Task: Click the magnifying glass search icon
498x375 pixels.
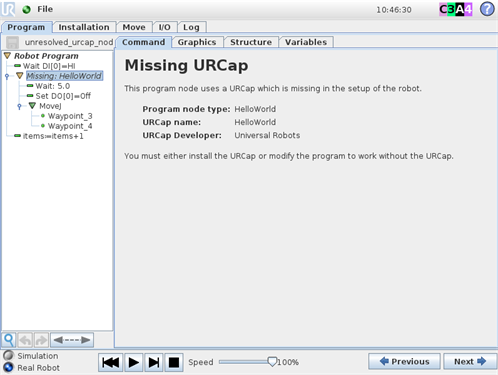Action: 9,340
